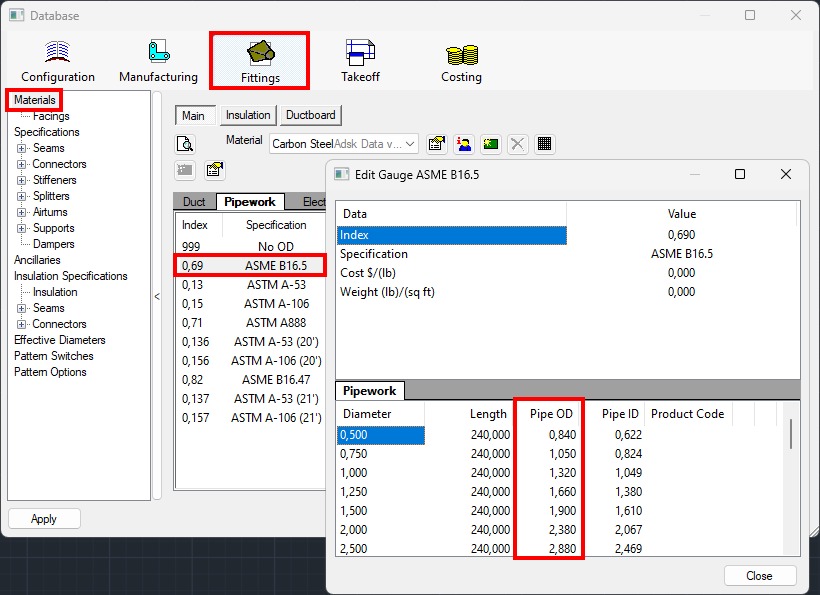
Task: Click the blue user icon beside Material dropdown
Action: (x=464, y=143)
